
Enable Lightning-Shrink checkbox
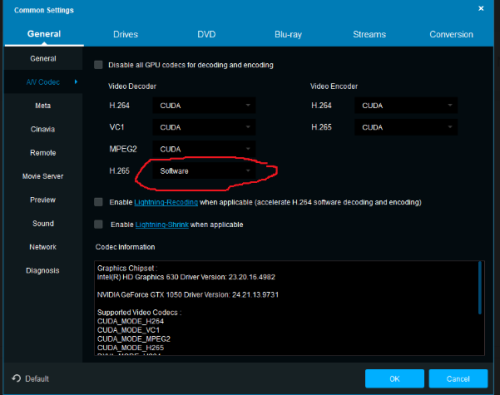pyautogui.click(x=98, y=224)
